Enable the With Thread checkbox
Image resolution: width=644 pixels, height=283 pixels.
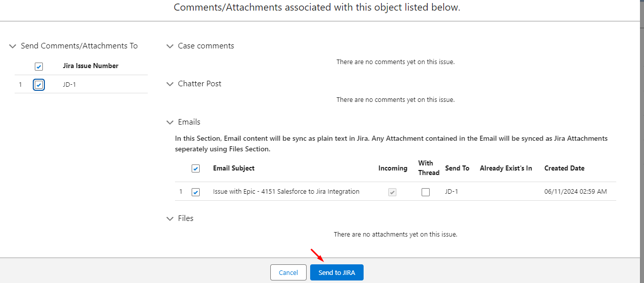[426, 192]
